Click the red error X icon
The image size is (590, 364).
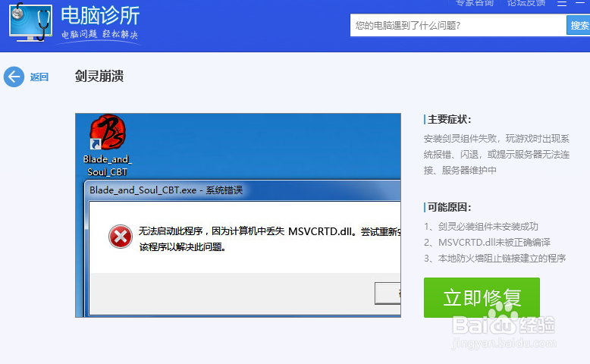point(121,237)
